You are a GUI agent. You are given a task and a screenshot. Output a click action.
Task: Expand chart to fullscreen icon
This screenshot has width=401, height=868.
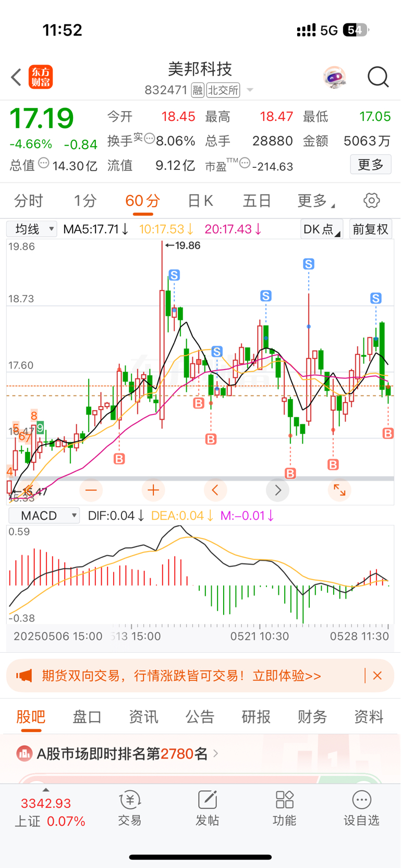click(x=339, y=490)
